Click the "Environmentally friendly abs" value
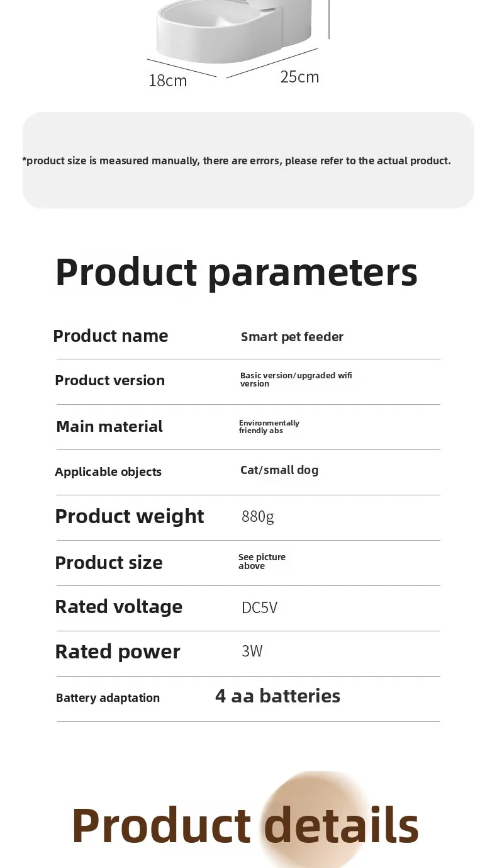This screenshot has width=497, height=868. point(269,427)
